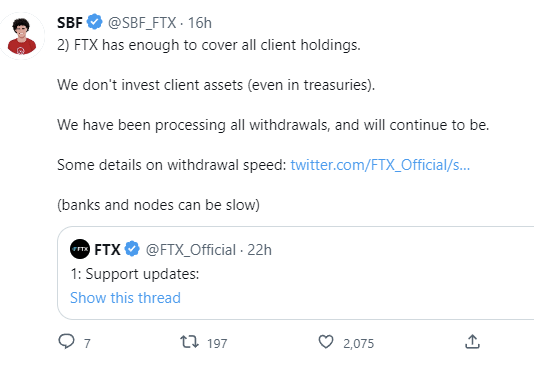Open the FTX logo avatar in quoted tweet
This screenshot has width=534, height=377.
point(80,249)
